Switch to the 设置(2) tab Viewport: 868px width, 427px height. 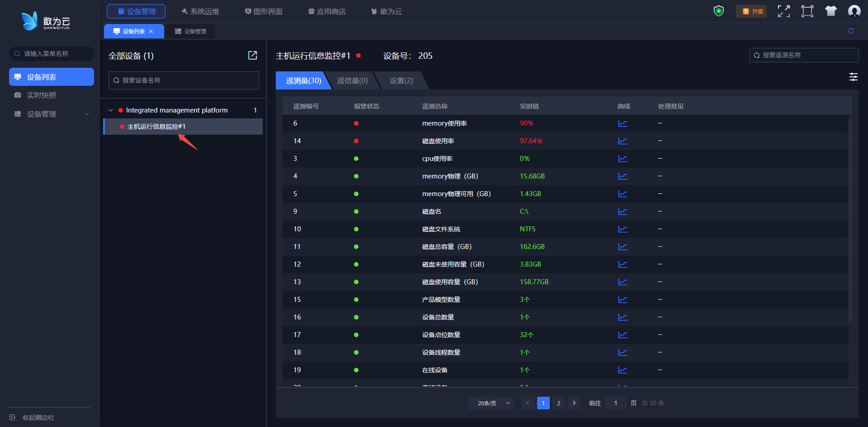coord(401,80)
